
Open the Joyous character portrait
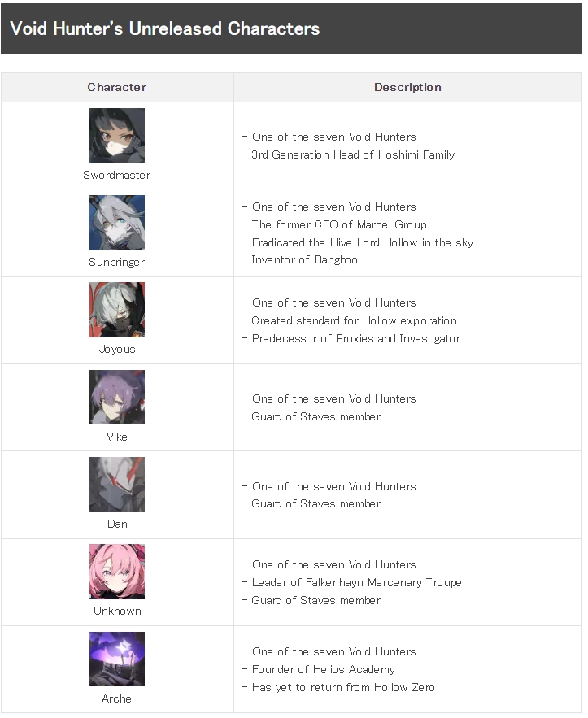(x=117, y=310)
